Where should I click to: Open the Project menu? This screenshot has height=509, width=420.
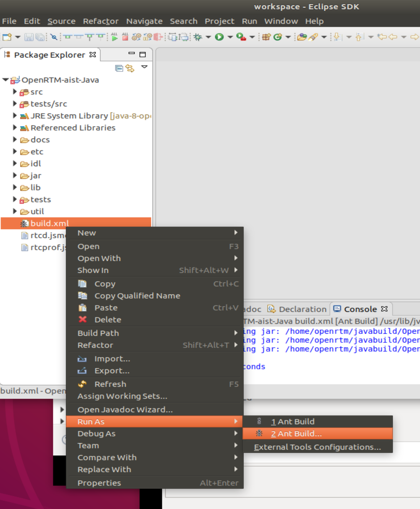click(x=219, y=21)
